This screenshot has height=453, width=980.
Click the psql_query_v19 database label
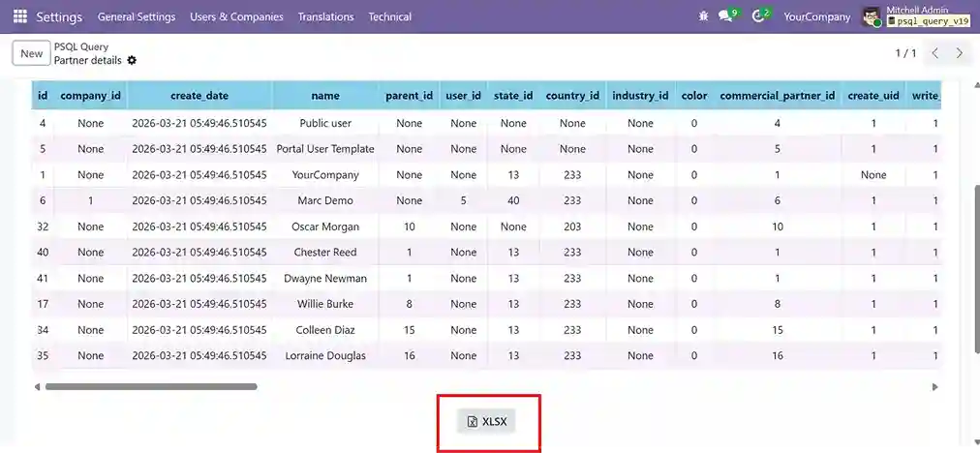(928, 21)
